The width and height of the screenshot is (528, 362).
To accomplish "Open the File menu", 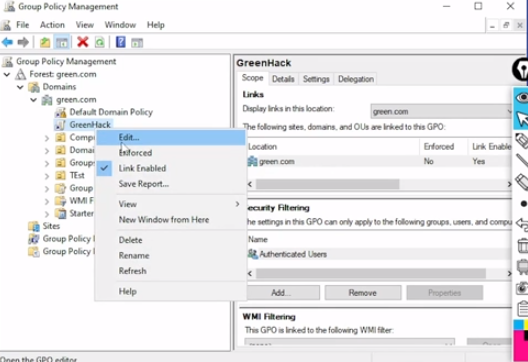I will (x=22, y=25).
